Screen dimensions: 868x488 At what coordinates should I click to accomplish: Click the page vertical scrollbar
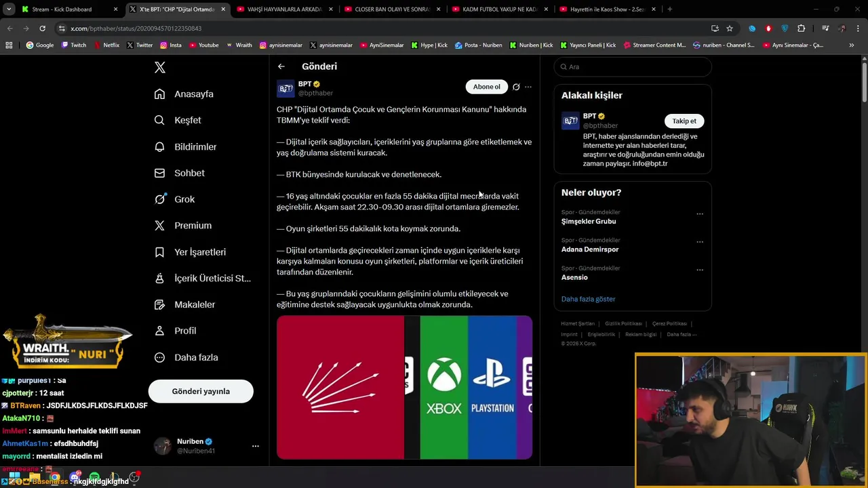pyautogui.click(x=864, y=81)
